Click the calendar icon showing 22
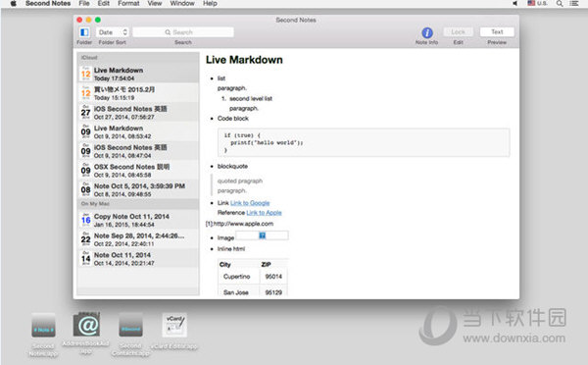The image size is (588, 365). (86, 239)
